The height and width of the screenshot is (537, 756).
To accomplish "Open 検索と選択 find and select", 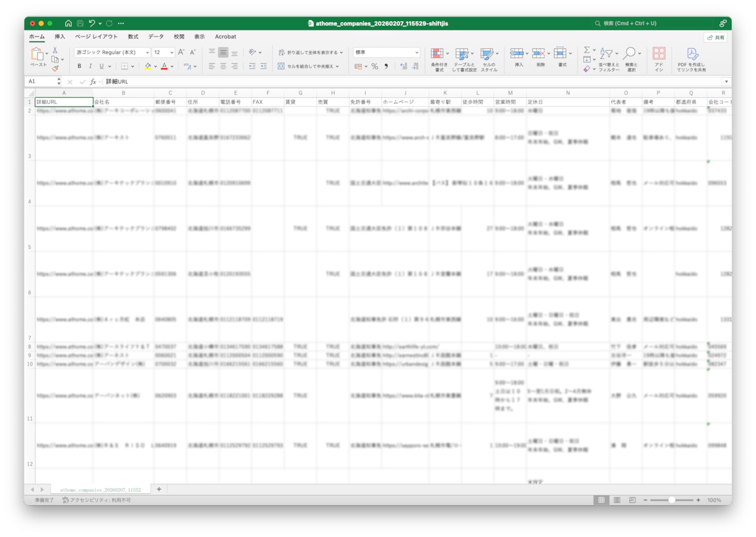I will 631,59.
